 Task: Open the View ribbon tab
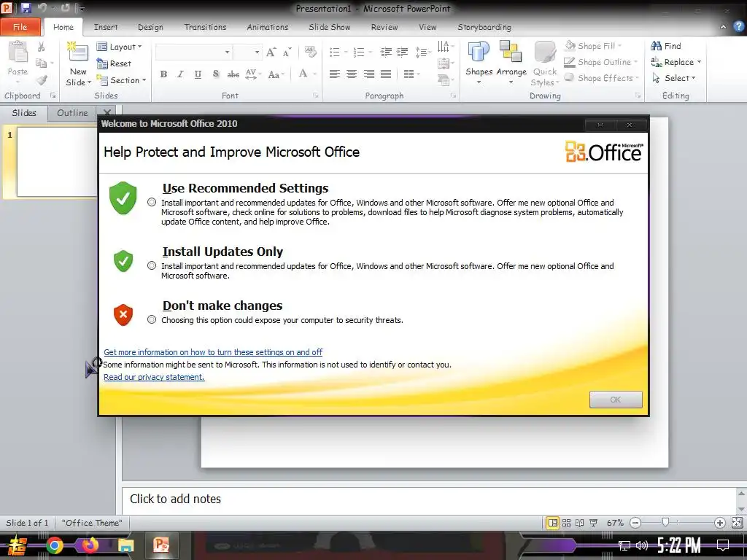(427, 27)
